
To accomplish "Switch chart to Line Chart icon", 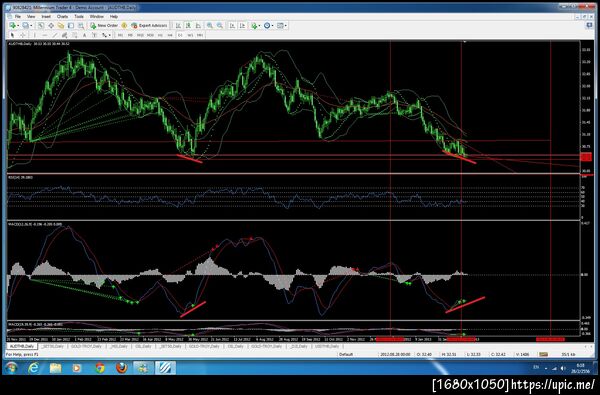I will (x=198, y=26).
